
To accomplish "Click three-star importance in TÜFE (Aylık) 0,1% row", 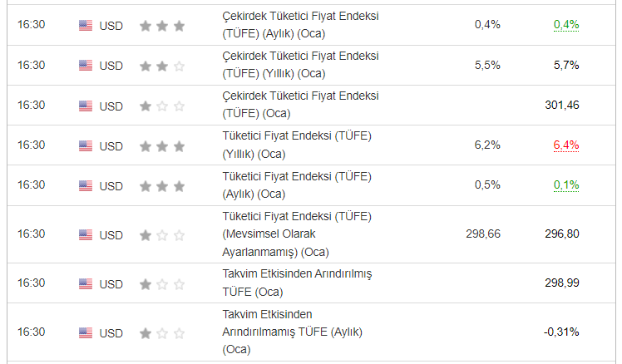I will 162,185.
